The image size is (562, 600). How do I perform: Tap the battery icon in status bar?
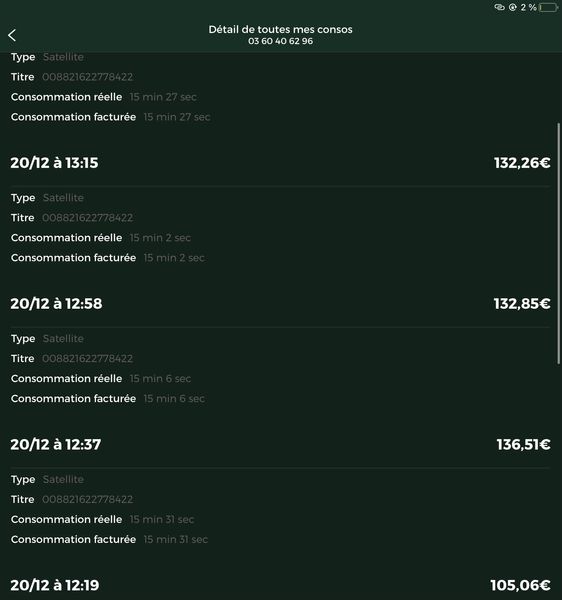coord(548,7)
